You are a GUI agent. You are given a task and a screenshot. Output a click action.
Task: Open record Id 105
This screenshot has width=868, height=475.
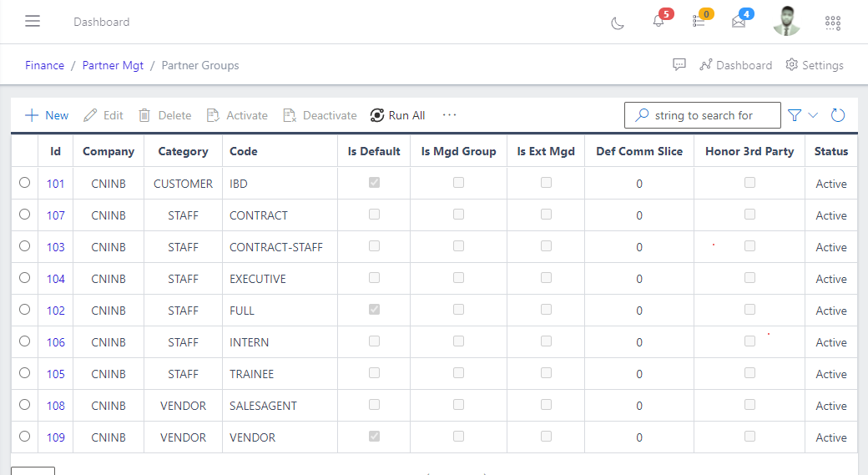click(55, 374)
